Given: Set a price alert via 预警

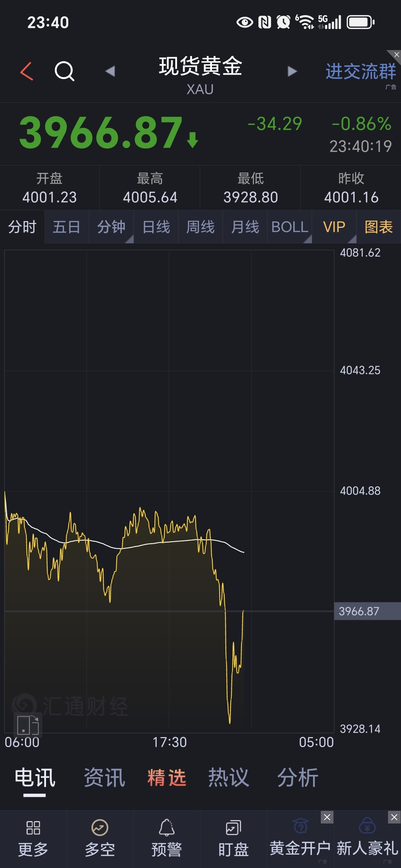Looking at the screenshot, I should pyautogui.click(x=167, y=839).
